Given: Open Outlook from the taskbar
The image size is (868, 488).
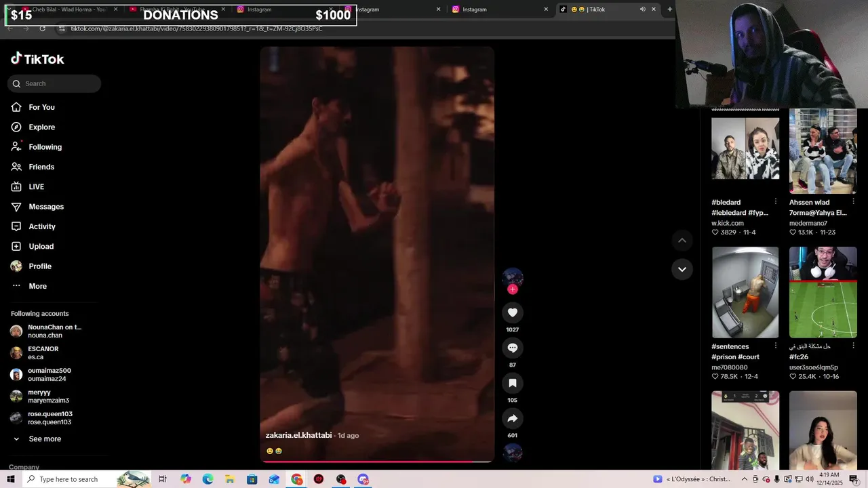Looking at the screenshot, I should coord(274,479).
